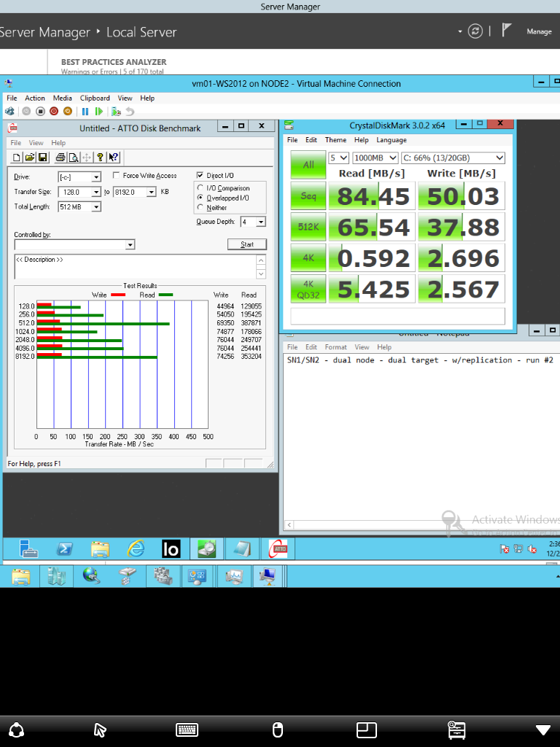Viewport: 560px width, 747px height.
Task: Select test drive C: in CrystalDiskMark
Action: coord(454,158)
